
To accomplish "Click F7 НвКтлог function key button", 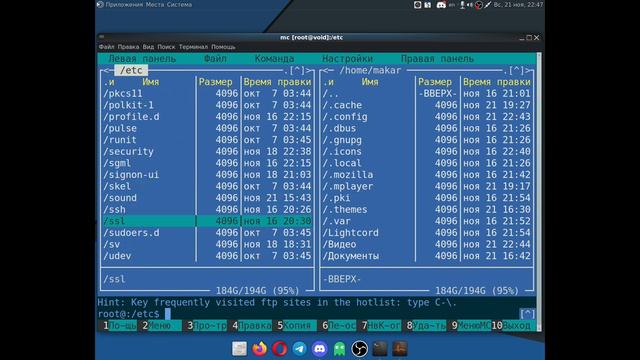I will 380,326.
